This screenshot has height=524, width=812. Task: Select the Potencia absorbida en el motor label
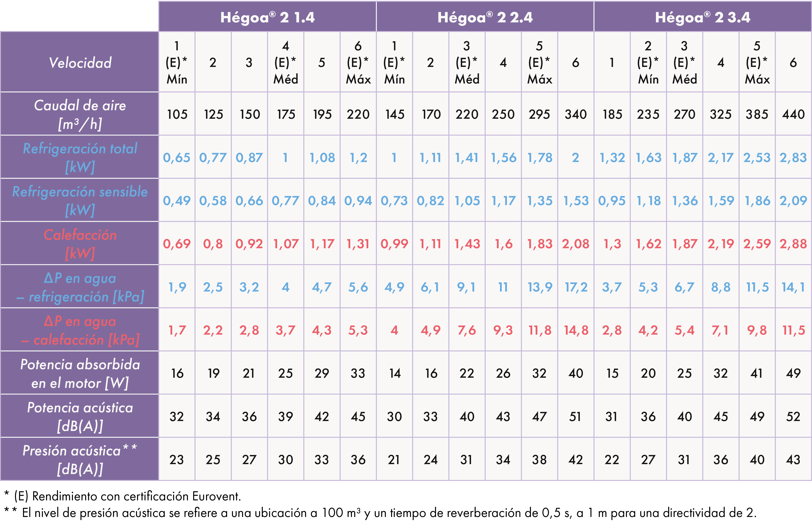(80, 373)
